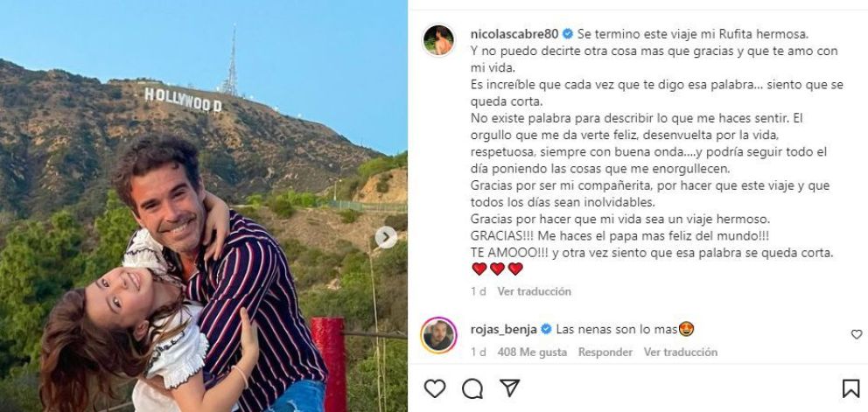
Task: Go to the next photo with the arrow
Action: pos(386,238)
